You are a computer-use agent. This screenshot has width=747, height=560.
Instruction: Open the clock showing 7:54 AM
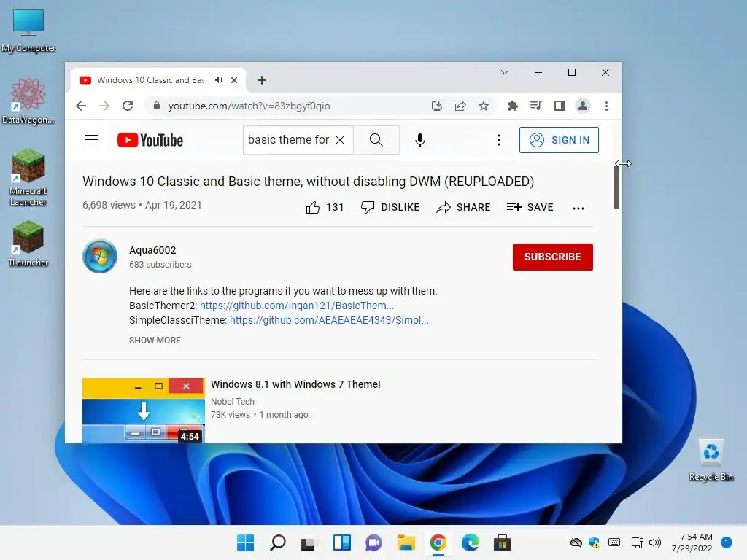(692, 542)
